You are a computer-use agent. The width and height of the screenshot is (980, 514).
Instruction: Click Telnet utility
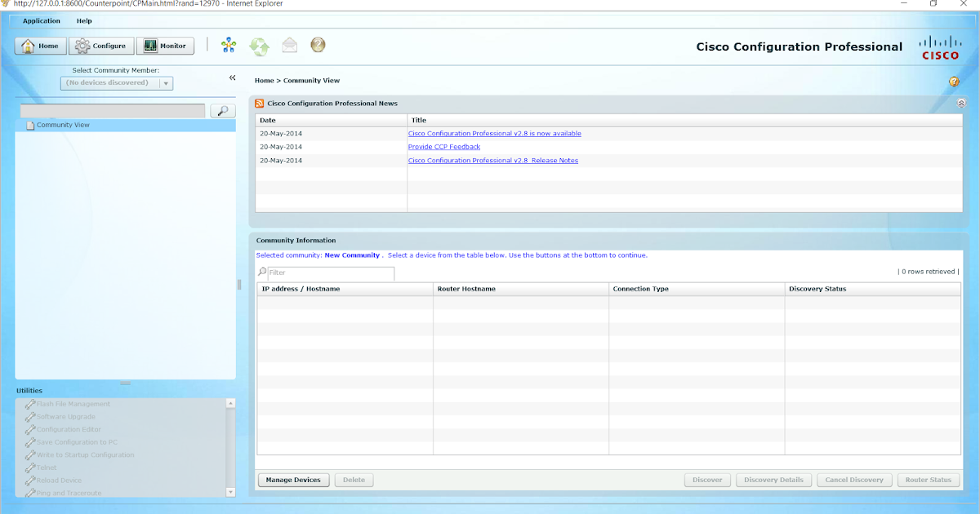click(x=47, y=467)
